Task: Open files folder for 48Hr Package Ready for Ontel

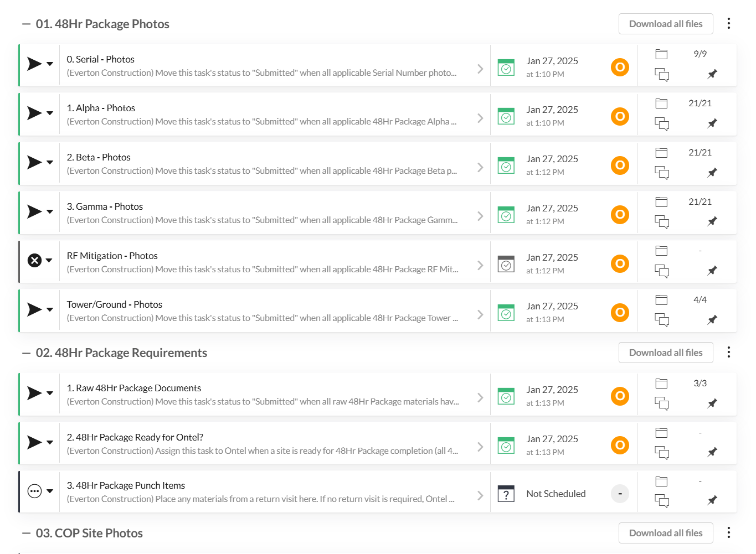Action: 661,433
